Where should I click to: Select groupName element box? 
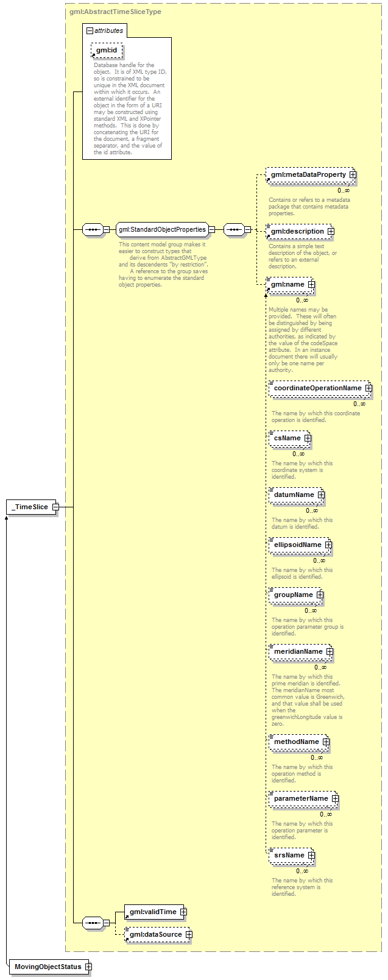click(x=294, y=595)
